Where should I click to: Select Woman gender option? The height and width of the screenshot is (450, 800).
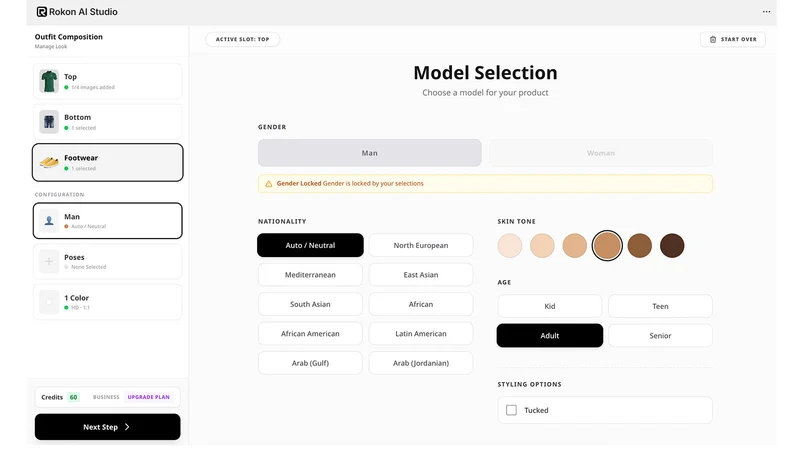(601, 153)
